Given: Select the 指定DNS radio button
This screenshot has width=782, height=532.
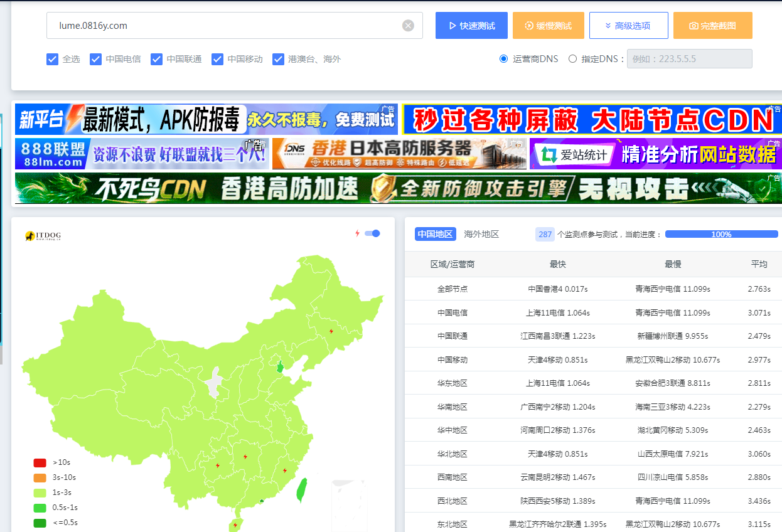Looking at the screenshot, I should pyautogui.click(x=572, y=59).
